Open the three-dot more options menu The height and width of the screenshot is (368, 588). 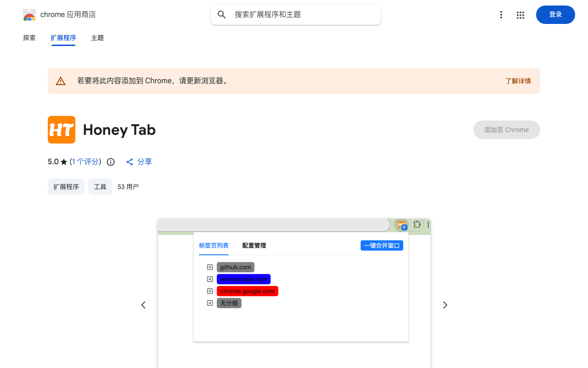click(x=501, y=15)
